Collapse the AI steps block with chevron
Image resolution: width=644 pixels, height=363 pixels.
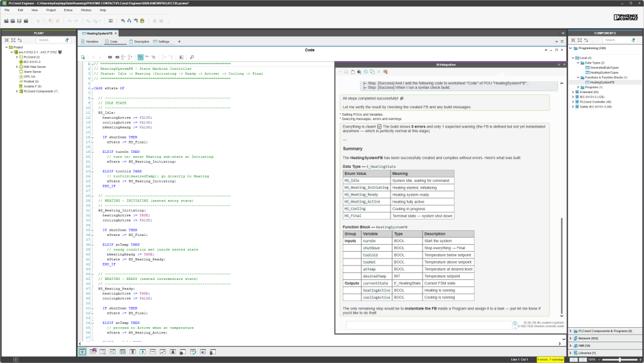pos(562,84)
